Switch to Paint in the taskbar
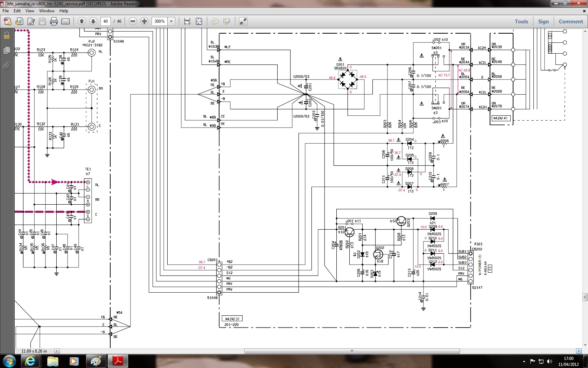The width and height of the screenshot is (588, 368). click(x=96, y=361)
